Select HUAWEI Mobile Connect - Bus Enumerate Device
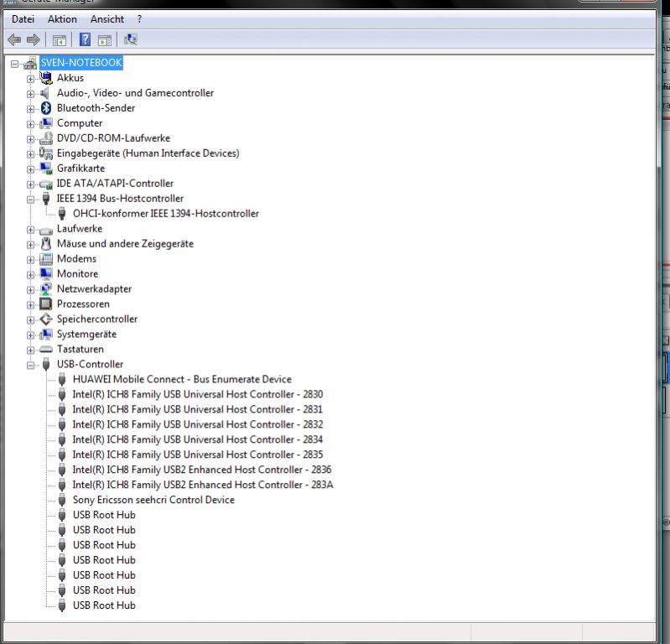Viewport: 670px width, 644px height. click(x=182, y=380)
